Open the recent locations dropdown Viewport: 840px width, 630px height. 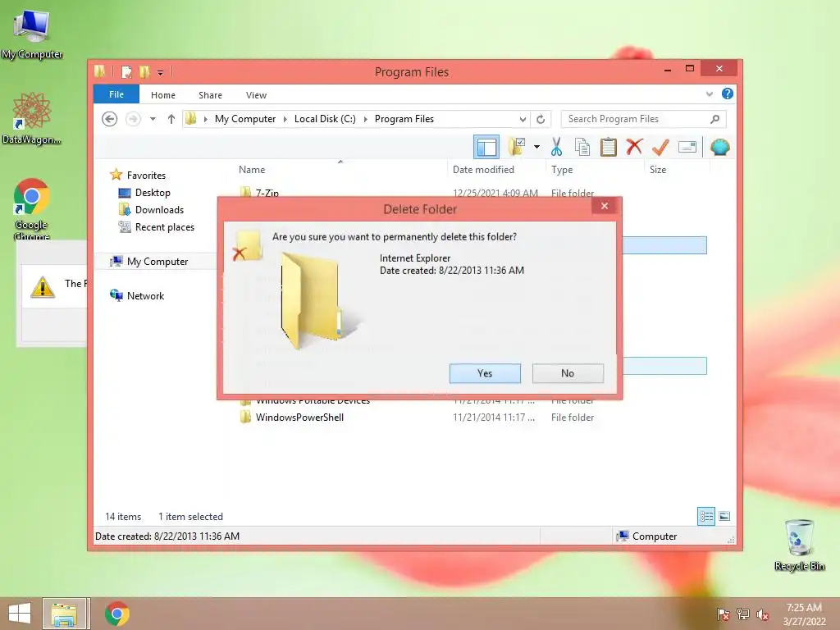[x=153, y=119]
